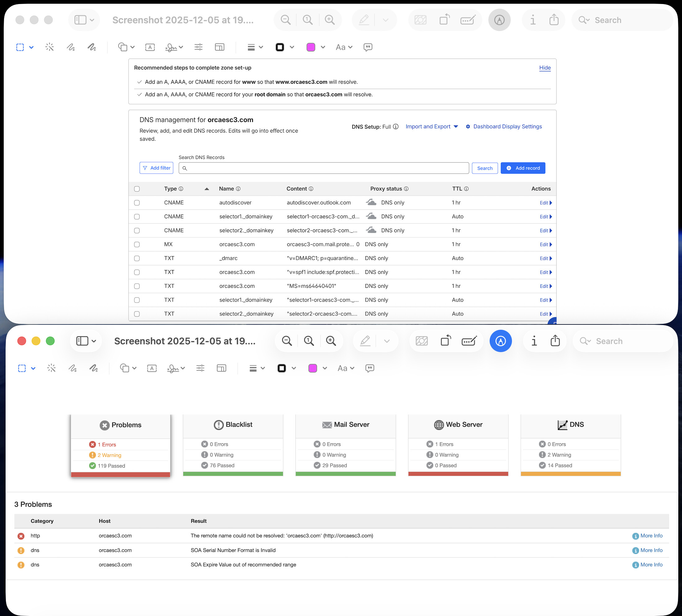This screenshot has width=682, height=616.
Task: Switch to the Web Server results tab
Action: point(458,424)
